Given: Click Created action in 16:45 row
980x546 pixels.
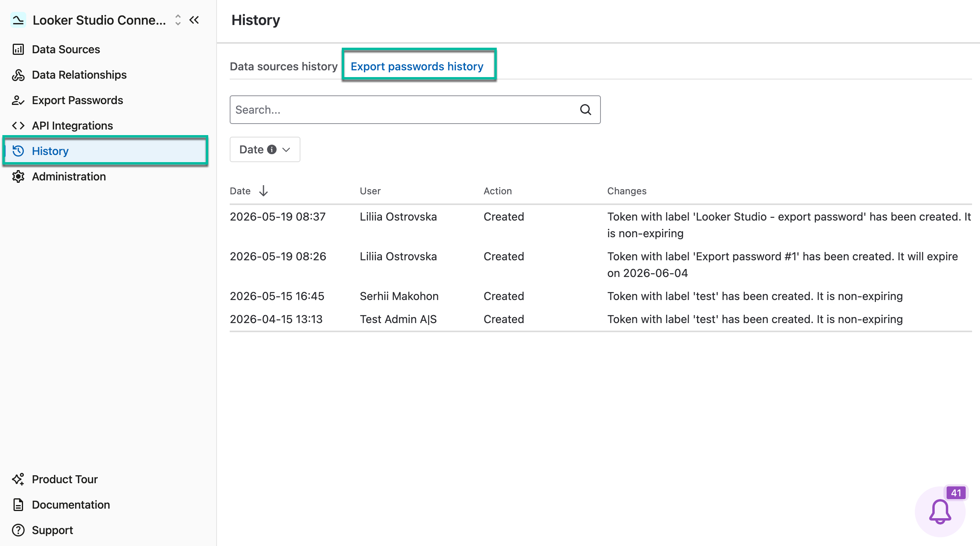Looking at the screenshot, I should click(x=504, y=296).
